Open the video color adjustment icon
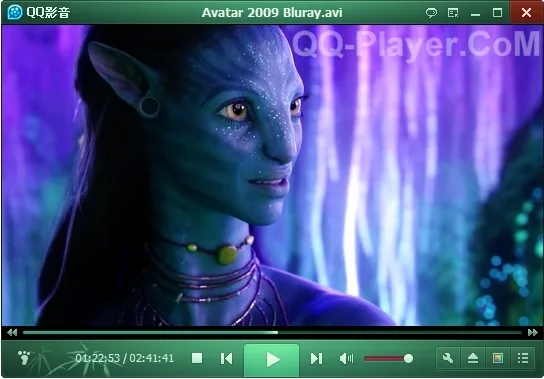544x379 pixels. coord(498,358)
